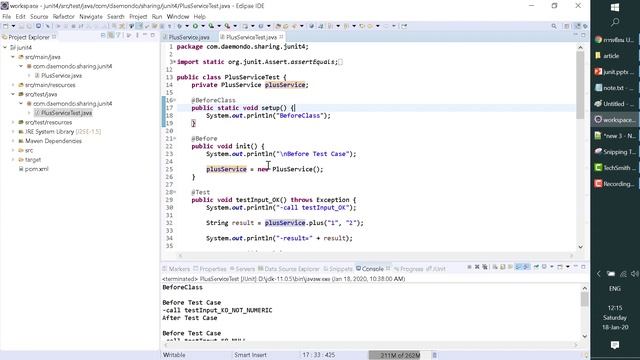Click Windows search icon on taskbar
Viewport: 640px width, 360px height.
coord(615,22)
